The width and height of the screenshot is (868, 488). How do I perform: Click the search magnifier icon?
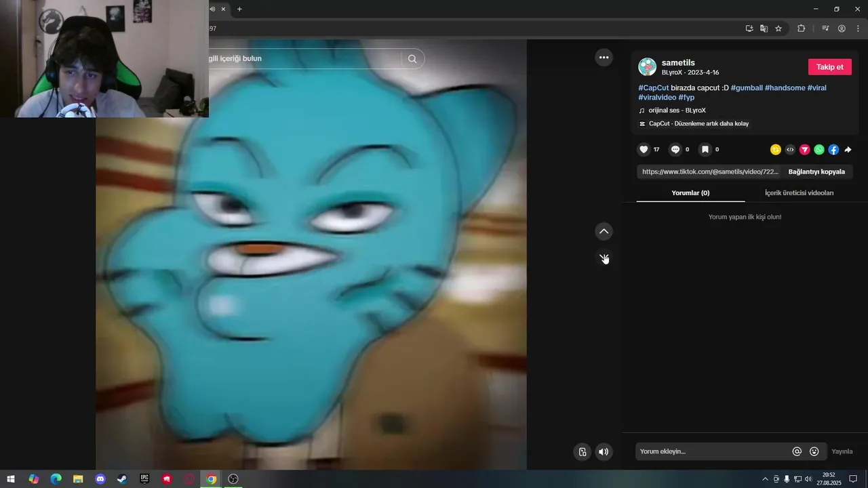pyautogui.click(x=412, y=59)
